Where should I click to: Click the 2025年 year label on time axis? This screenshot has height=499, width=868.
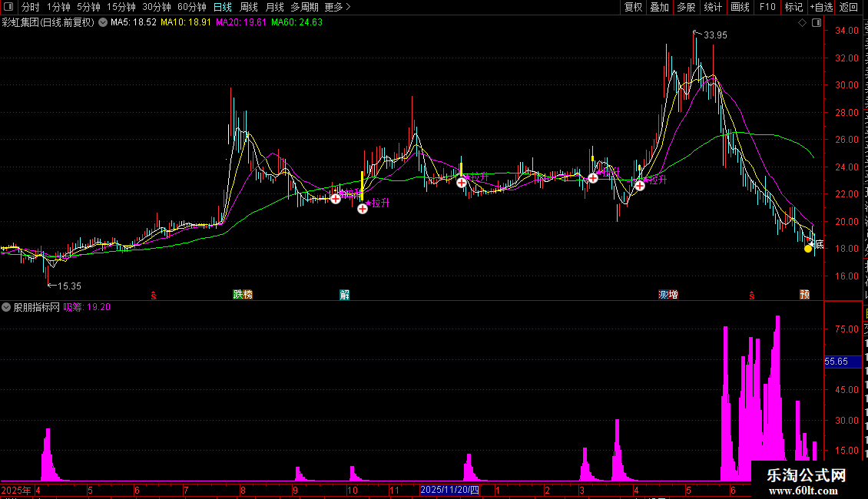(x=16, y=490)
